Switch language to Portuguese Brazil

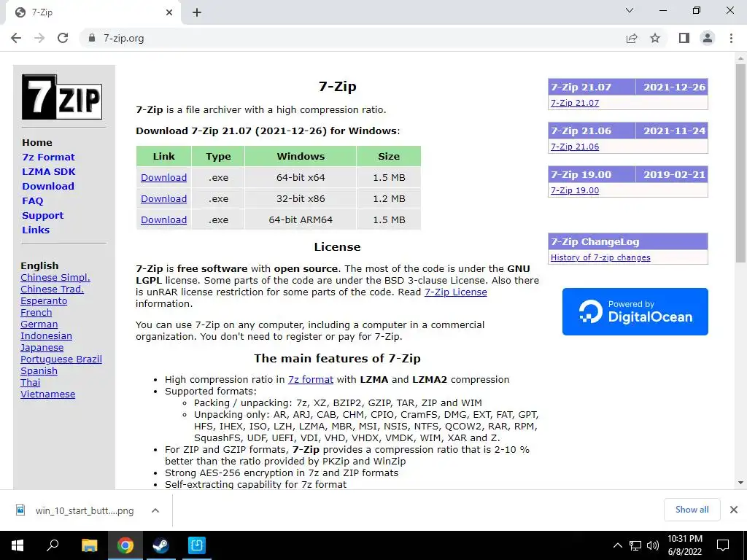point(61,359)
